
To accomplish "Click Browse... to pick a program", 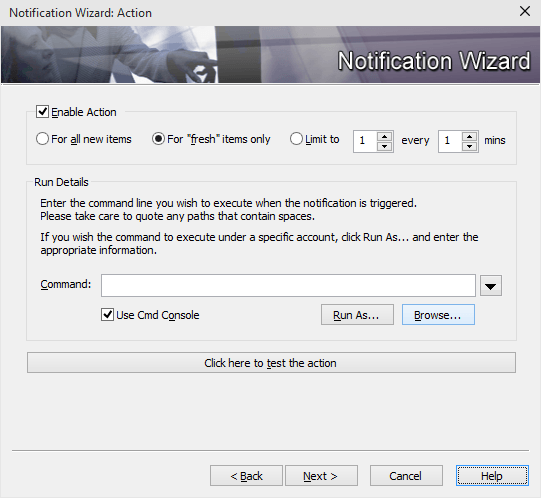I will click(438, 315).
